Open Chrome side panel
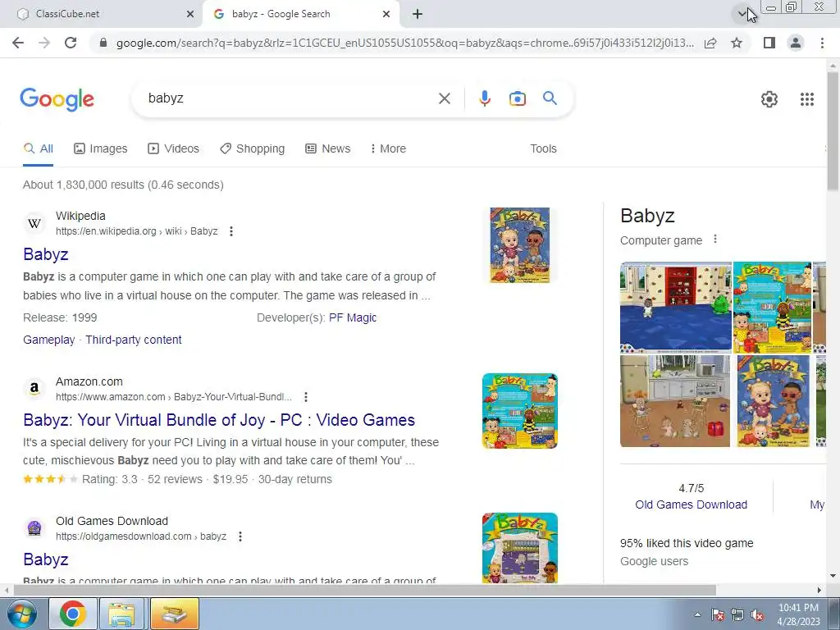Screen dimensions: 840x630 769,43
